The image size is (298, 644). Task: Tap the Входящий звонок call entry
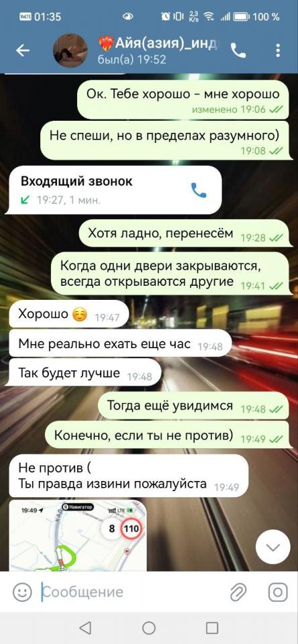pos(115,189)
